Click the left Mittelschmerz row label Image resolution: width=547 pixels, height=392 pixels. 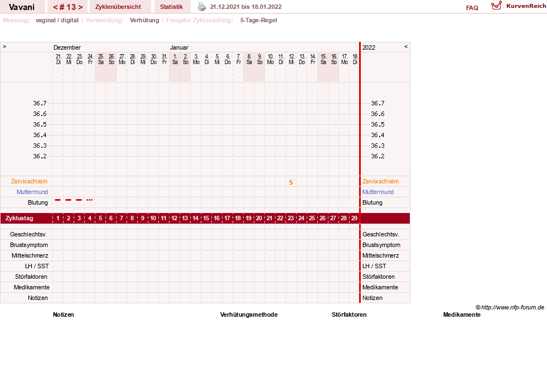pyautogui.click(x=30, y=255)
